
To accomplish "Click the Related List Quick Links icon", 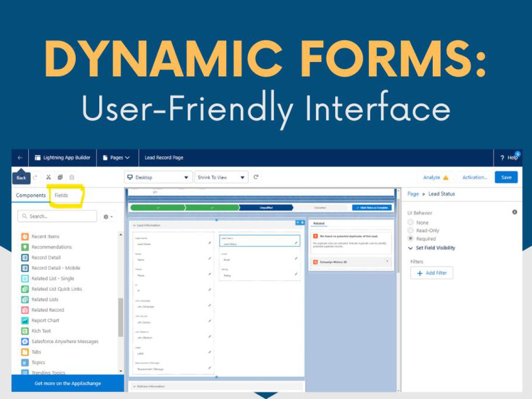I will (x=25, y=289).
